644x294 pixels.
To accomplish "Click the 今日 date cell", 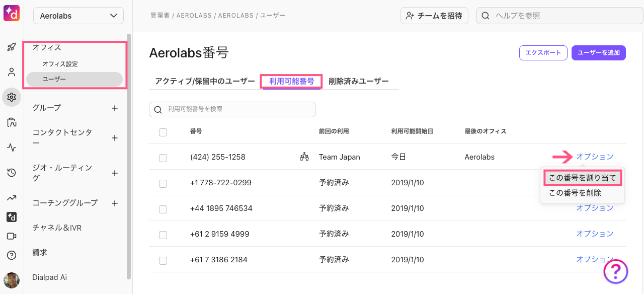I will pyautogui.click(x=398, y=157).
